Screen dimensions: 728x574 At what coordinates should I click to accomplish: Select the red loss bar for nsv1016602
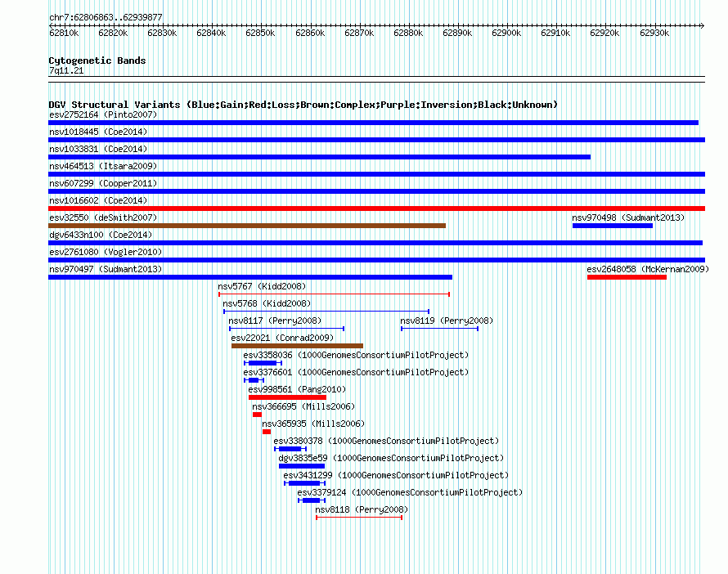tap(376, 209)
